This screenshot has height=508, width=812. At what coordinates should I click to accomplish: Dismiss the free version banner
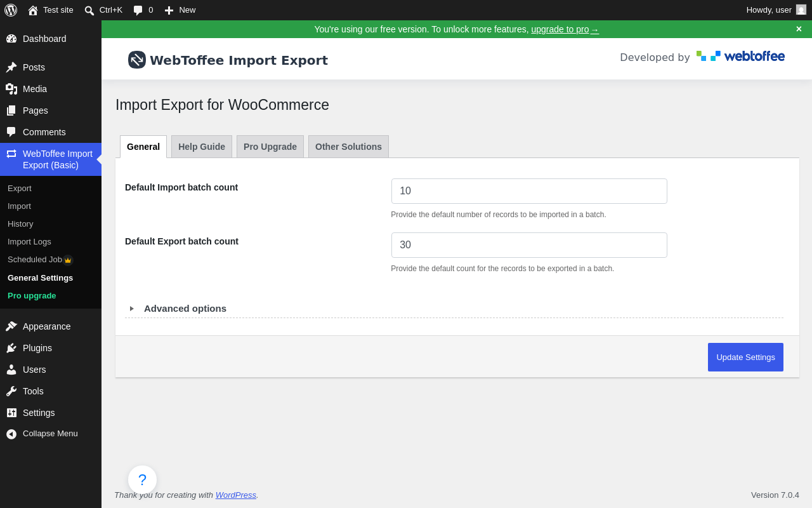[799, 29]
